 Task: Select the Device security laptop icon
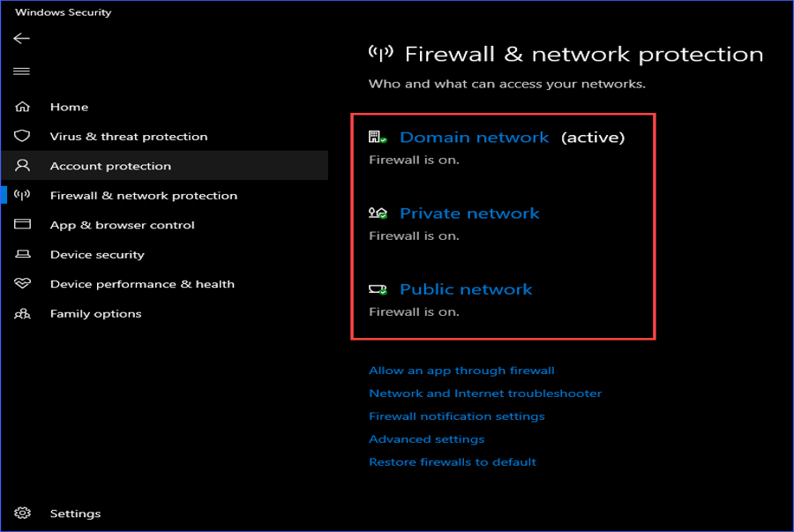tap(22, 254)
